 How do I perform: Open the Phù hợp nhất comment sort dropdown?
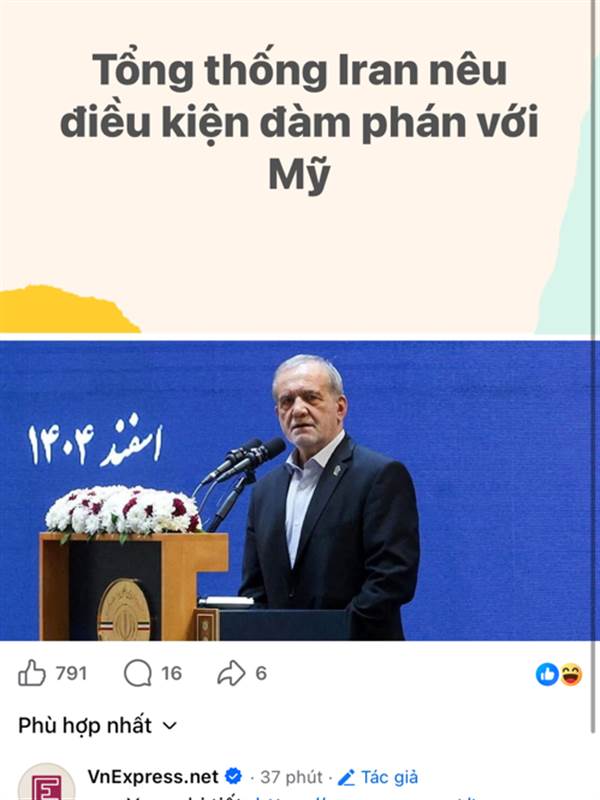click(x=97, y=725)
